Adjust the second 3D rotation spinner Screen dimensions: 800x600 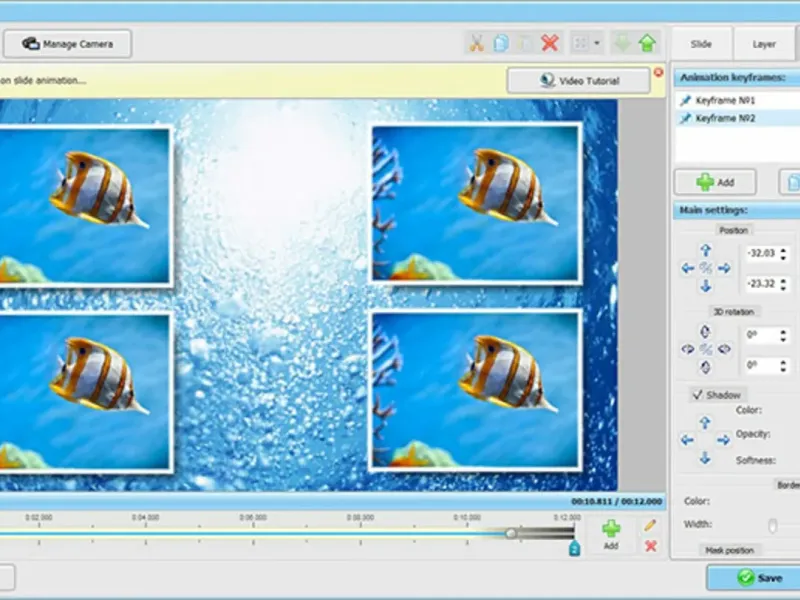click(784, 366)
